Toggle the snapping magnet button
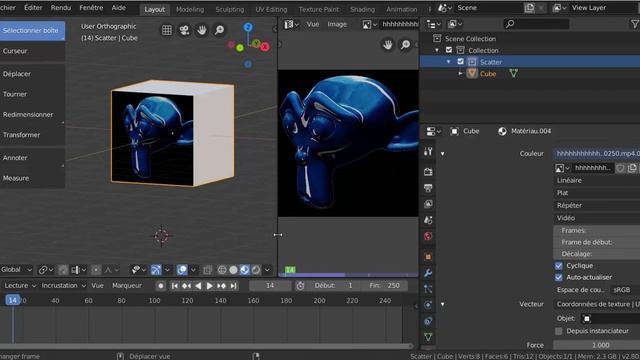The image size is (640, 360). click(62, 270)
